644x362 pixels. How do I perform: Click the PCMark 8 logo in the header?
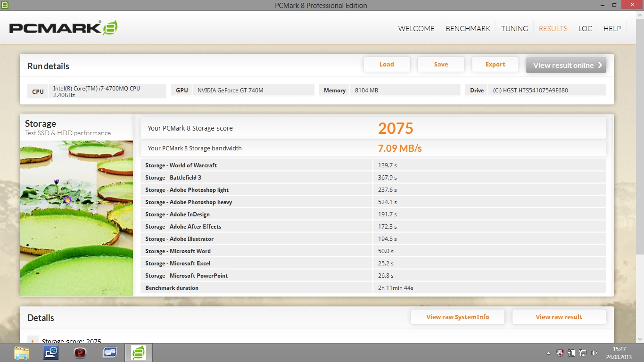[63, 28]
